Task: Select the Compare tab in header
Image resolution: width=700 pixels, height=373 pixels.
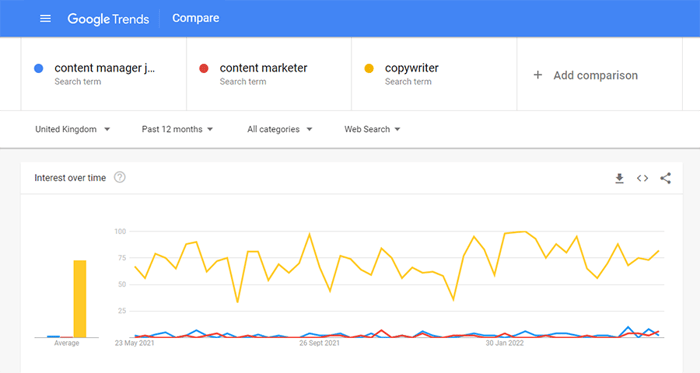Action: point(196,18)
